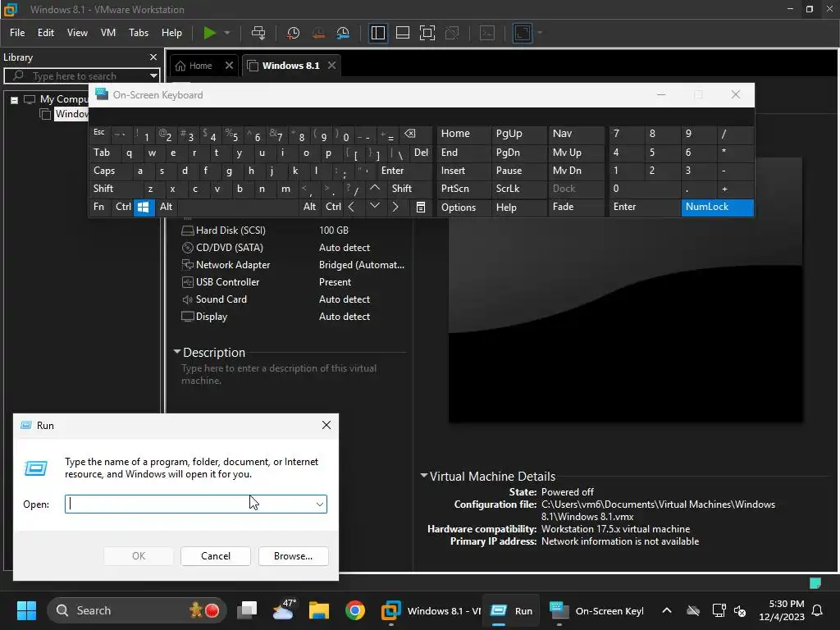The width and height of the screenshot is (840, 630).
Task: Open Google Chrome from the taskbar
Action: [354, 610]
